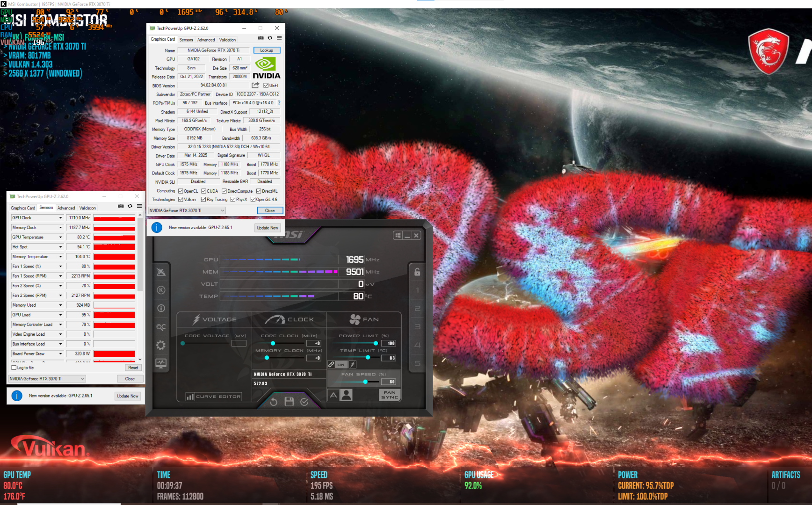
Task: Open Afterburner settings gear icon
Action: (161, 345)
